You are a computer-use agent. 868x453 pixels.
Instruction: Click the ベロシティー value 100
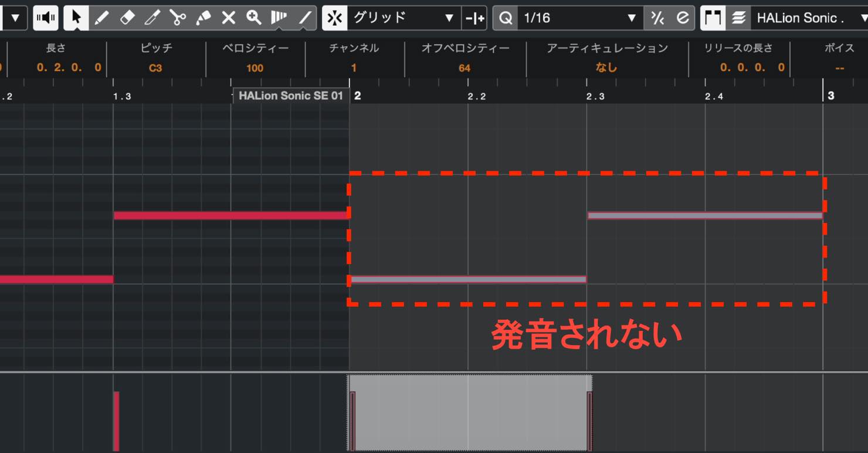(x=255, y=68)
